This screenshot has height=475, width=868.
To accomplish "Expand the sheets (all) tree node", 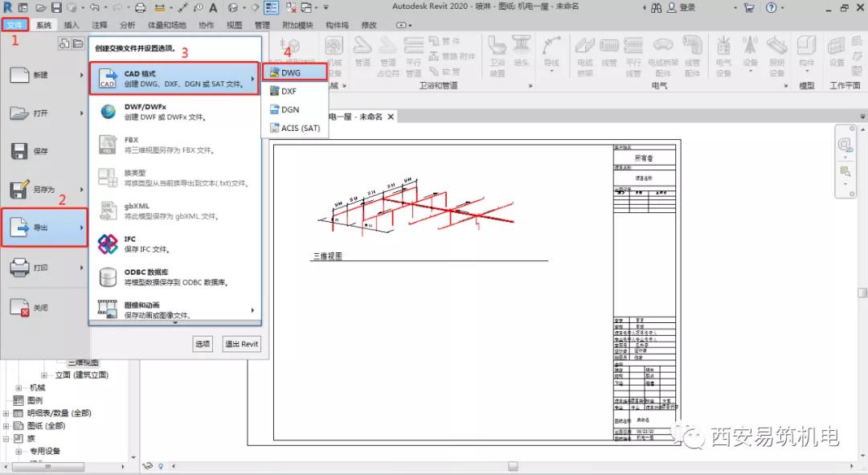I will (6, 426).
